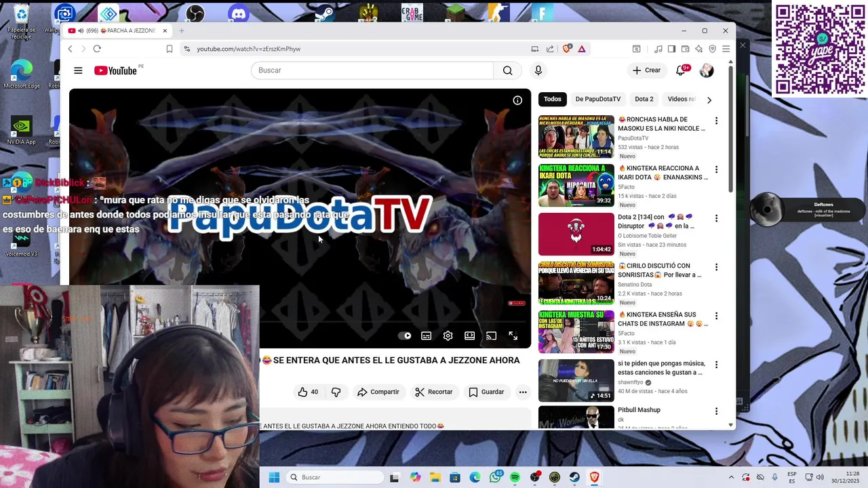
Task: Open Brave Rewards triangle icon
Action: pos(582,49)
